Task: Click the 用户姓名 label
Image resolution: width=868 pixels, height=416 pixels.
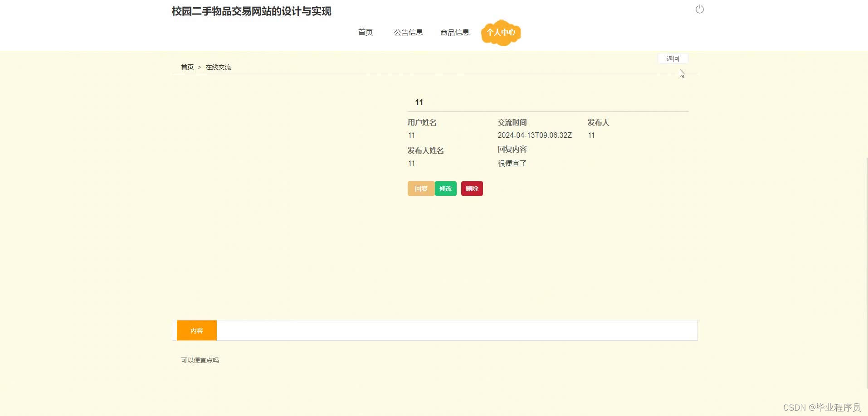Action: coord(422,122)
